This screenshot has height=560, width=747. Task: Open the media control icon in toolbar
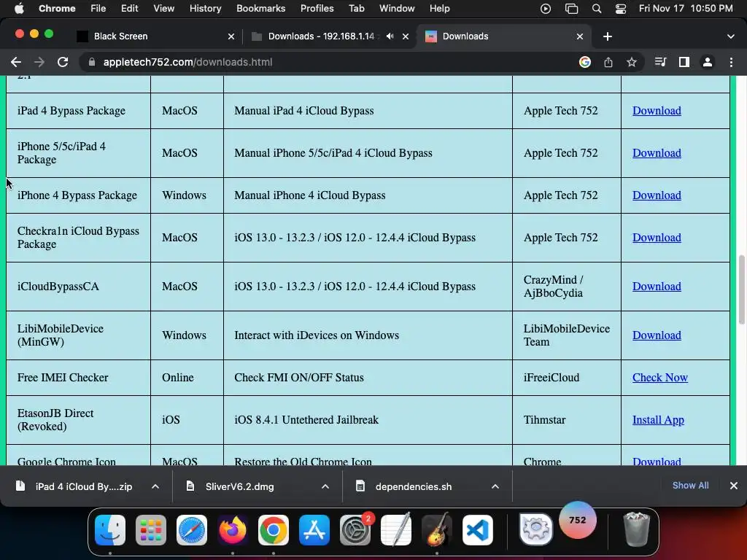[x=660, y=62]
